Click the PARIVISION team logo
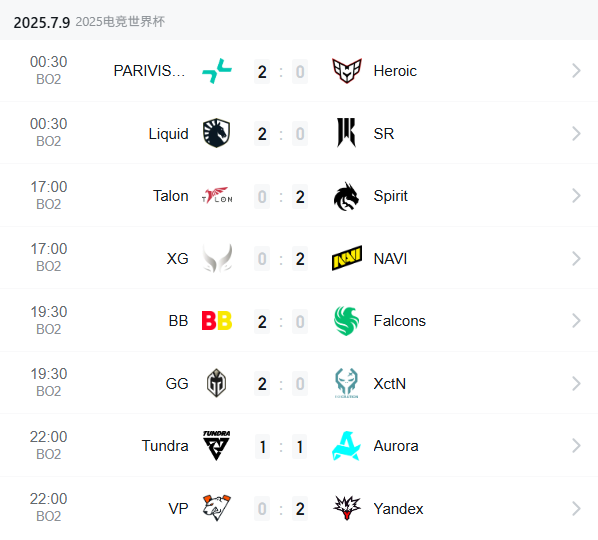Viewport: 598px width, 540px height. pos(217,71)
